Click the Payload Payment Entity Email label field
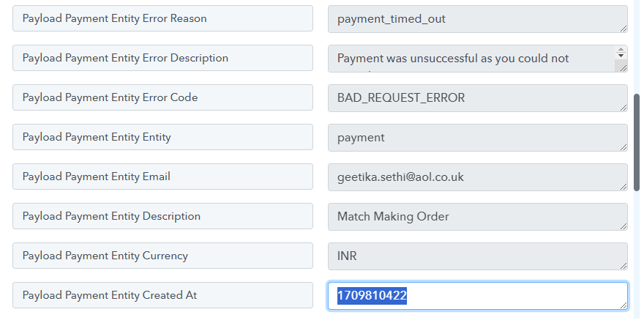644x323 pixels. click(x=162, y=177)
